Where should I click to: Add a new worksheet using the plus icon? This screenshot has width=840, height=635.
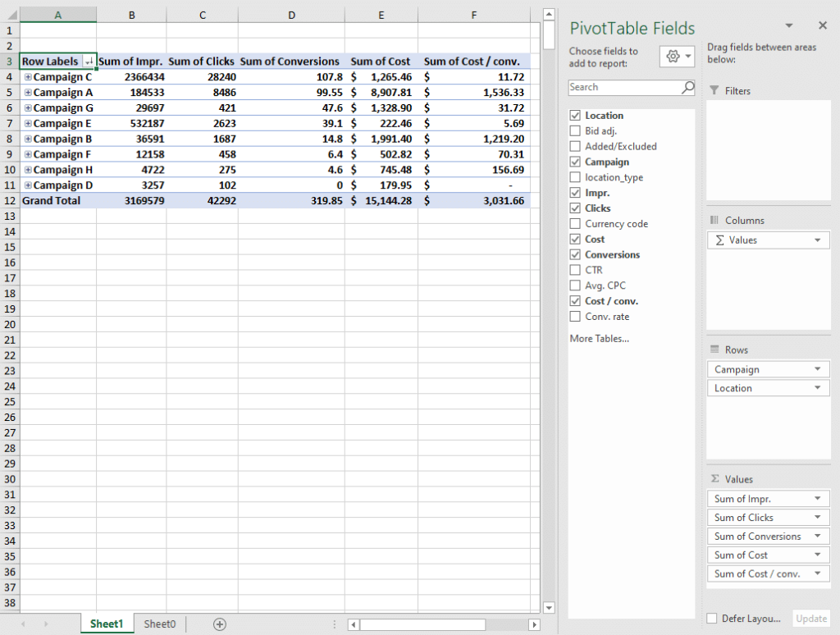tap(219, 624)
